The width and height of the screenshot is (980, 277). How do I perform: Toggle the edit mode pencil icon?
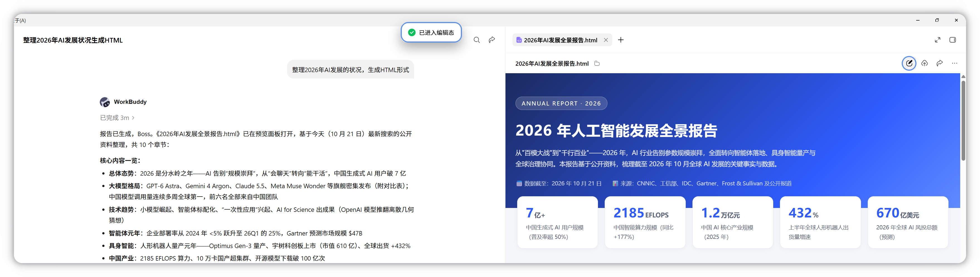909,63
